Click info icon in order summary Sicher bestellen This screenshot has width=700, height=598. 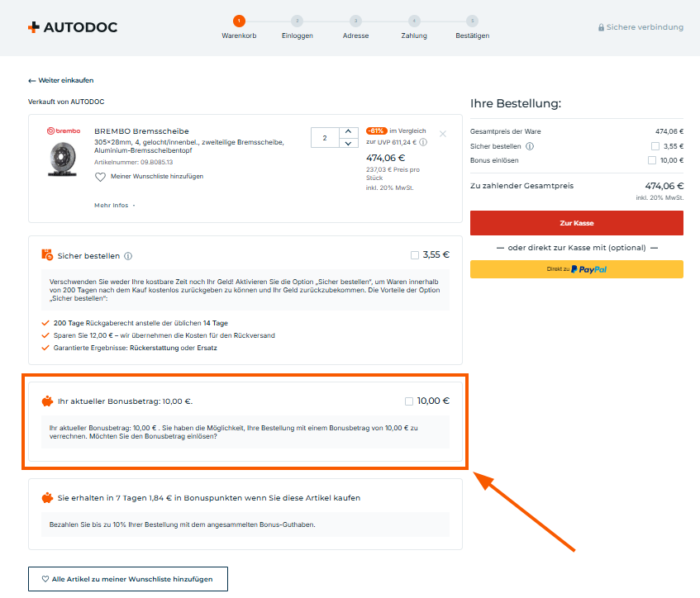[x=530, y=146]
